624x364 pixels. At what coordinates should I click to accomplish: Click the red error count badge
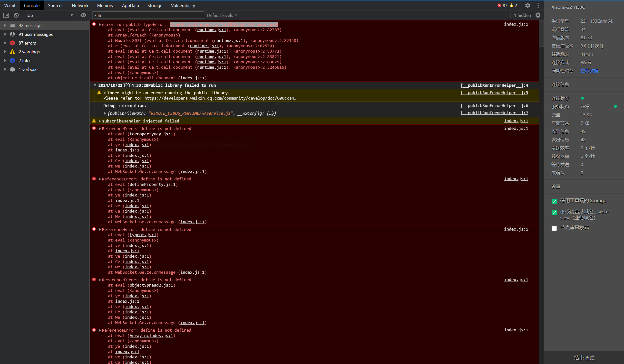coord(500,5)
